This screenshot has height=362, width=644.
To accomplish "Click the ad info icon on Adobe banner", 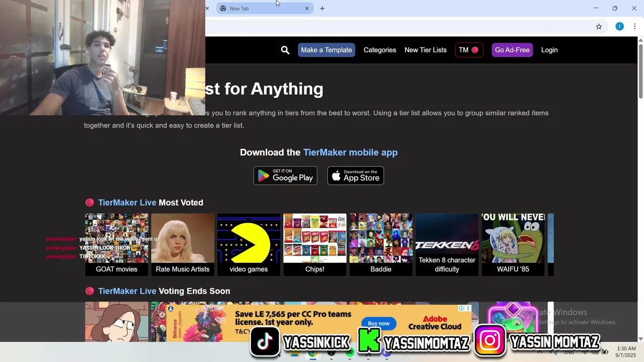I will (x=461, y=308).
